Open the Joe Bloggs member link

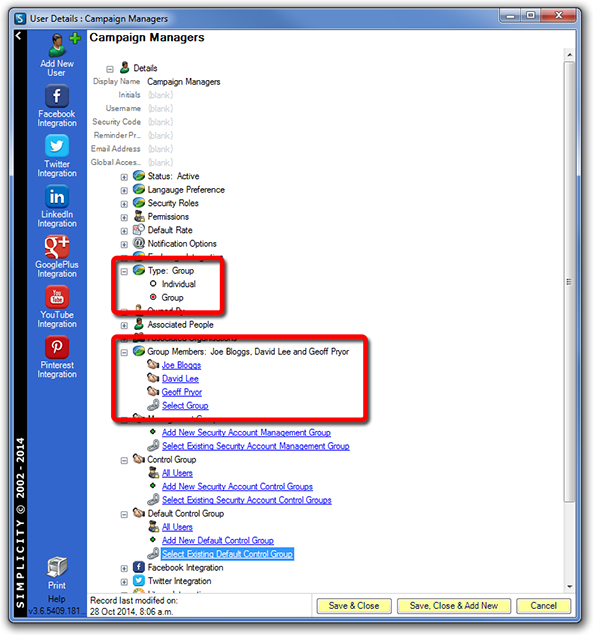tap(181, 365)
